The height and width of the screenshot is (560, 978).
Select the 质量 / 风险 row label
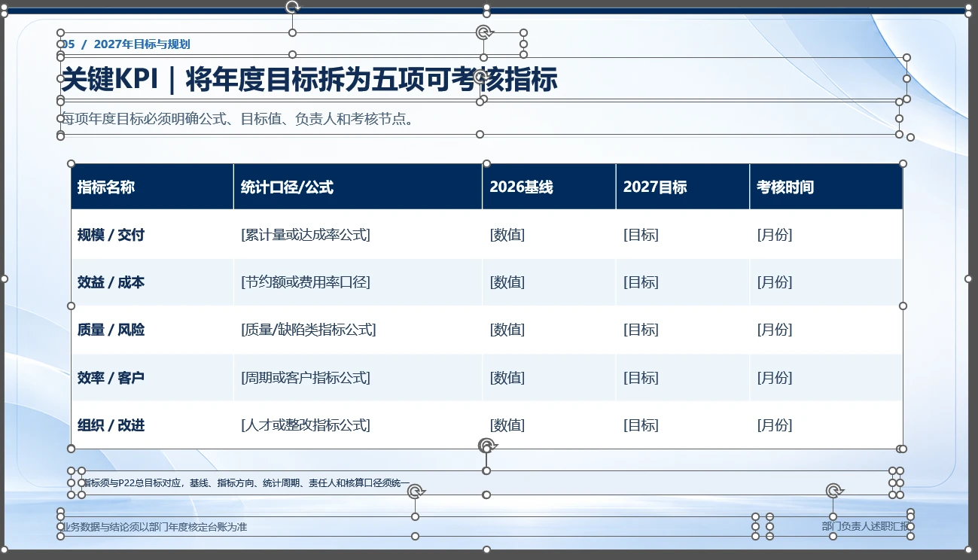coord(111,330)
